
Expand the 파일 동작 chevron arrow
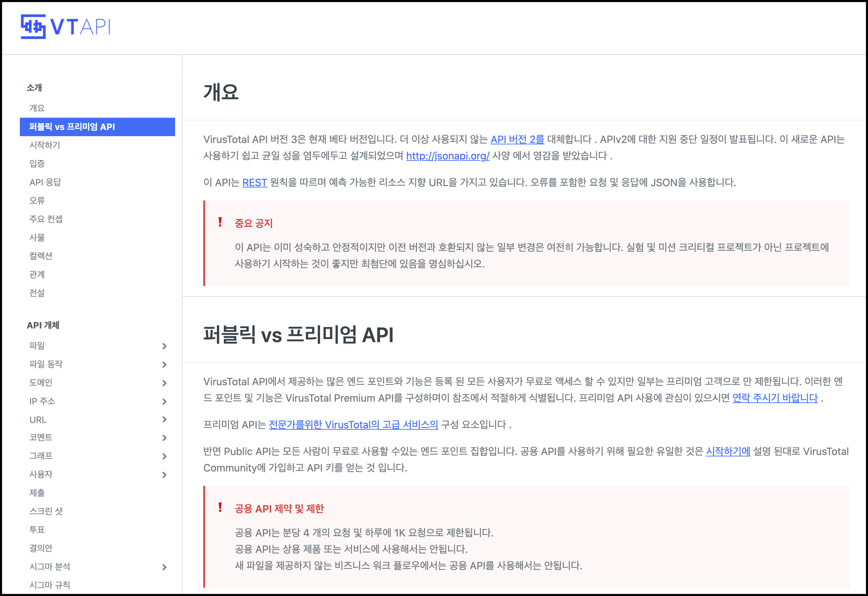coord(165,364)
